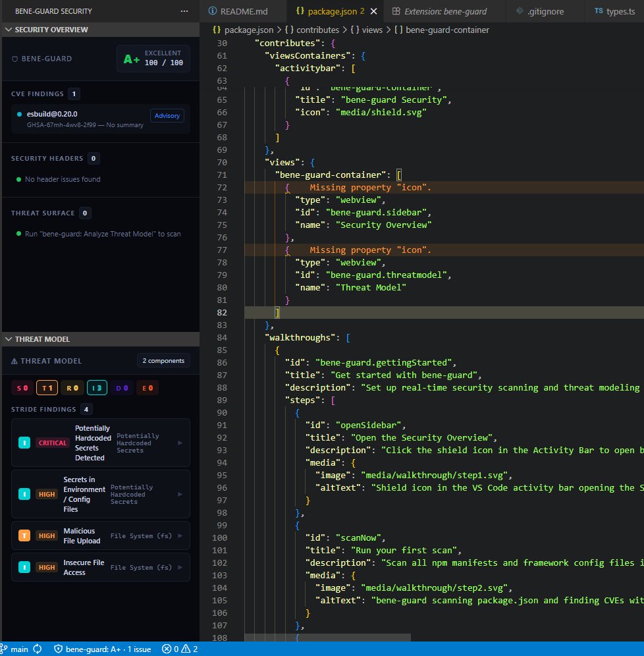
Task: Click the contributes breadcrumb above the editor
Action: (x=315, y=30)
